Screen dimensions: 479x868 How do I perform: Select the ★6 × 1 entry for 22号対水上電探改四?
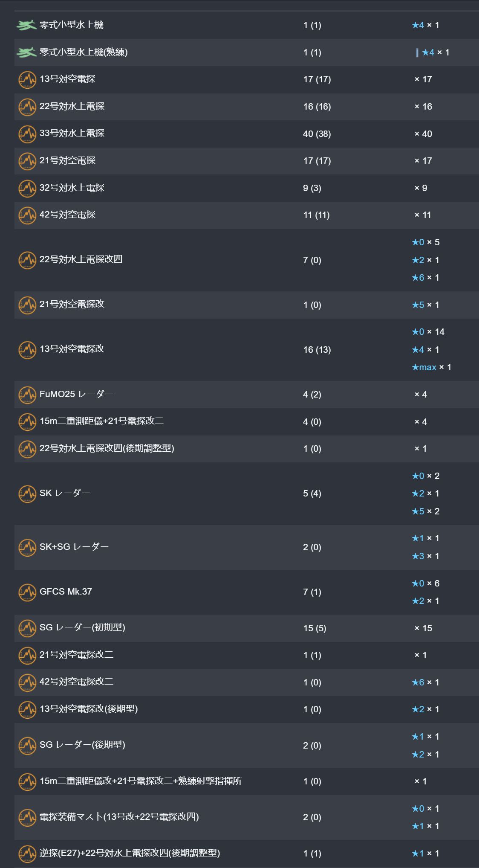425,278
